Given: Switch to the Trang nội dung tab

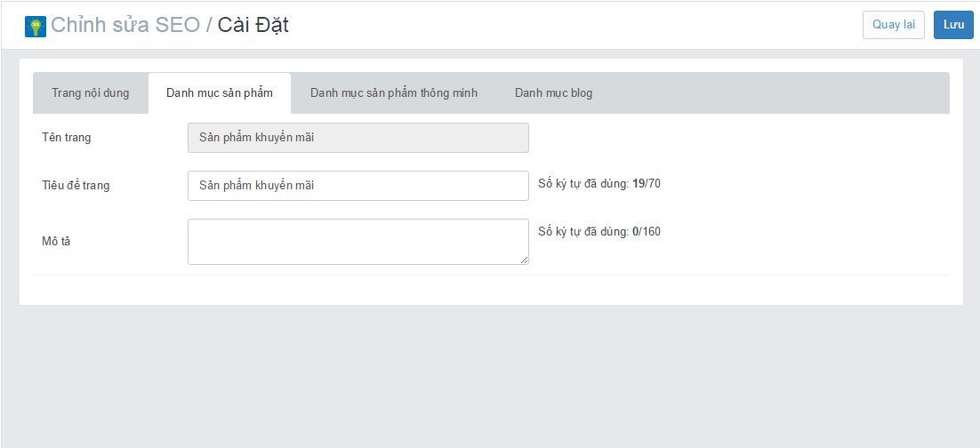Looking at the screenshot, I should coord(91,93).
